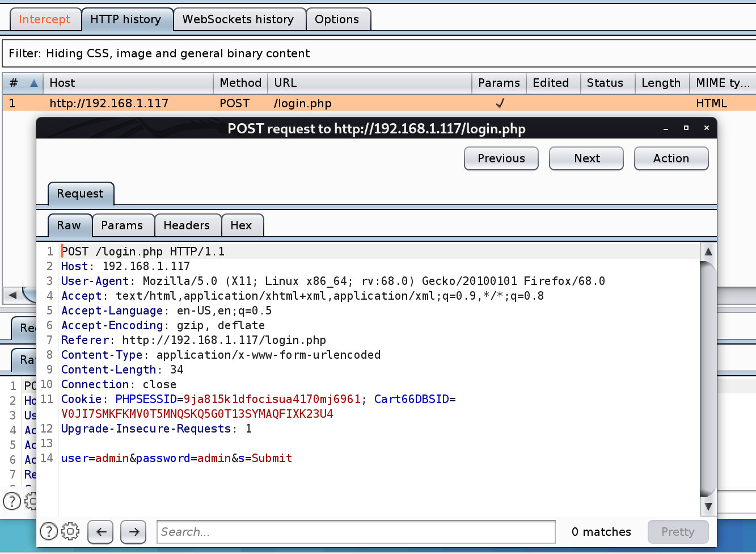Switch to the Hex view tab
This screenshot has height=554, width=756.
pyautogui.click(x=241, y=225)
